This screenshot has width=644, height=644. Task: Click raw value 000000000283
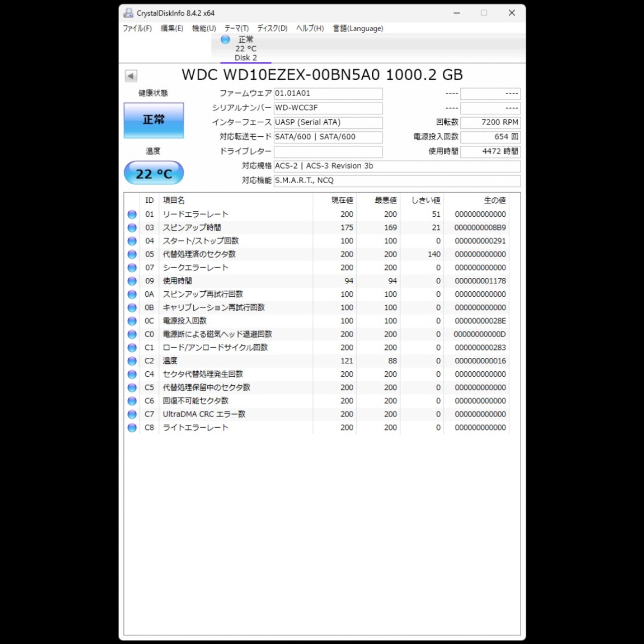(x=480, y=348)
